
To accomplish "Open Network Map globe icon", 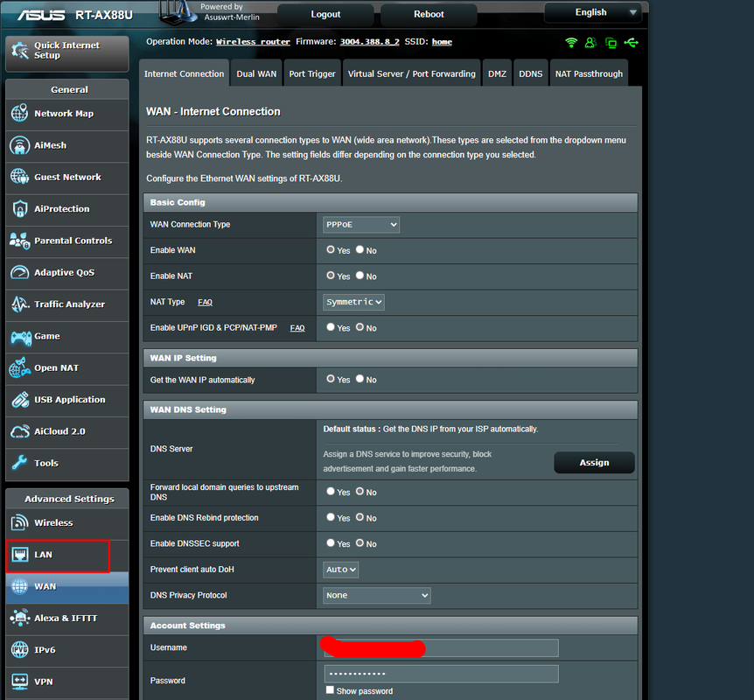I will coord(20,113).
